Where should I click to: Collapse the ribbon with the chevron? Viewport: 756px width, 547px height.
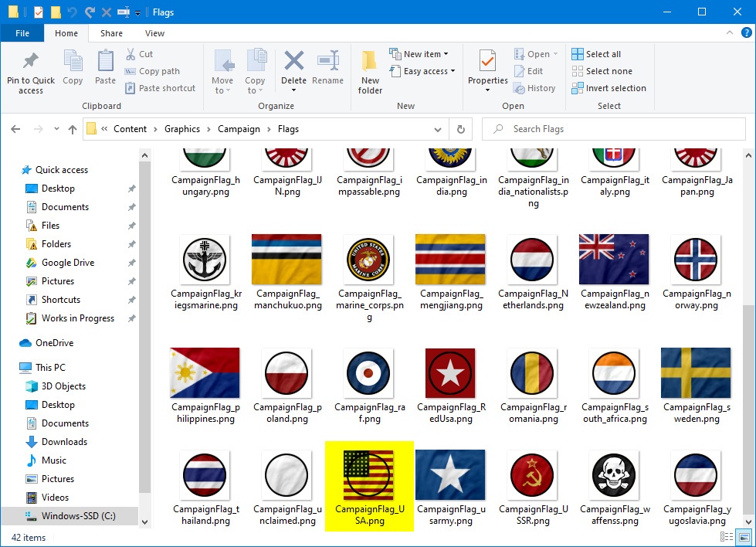coord(730,32)
